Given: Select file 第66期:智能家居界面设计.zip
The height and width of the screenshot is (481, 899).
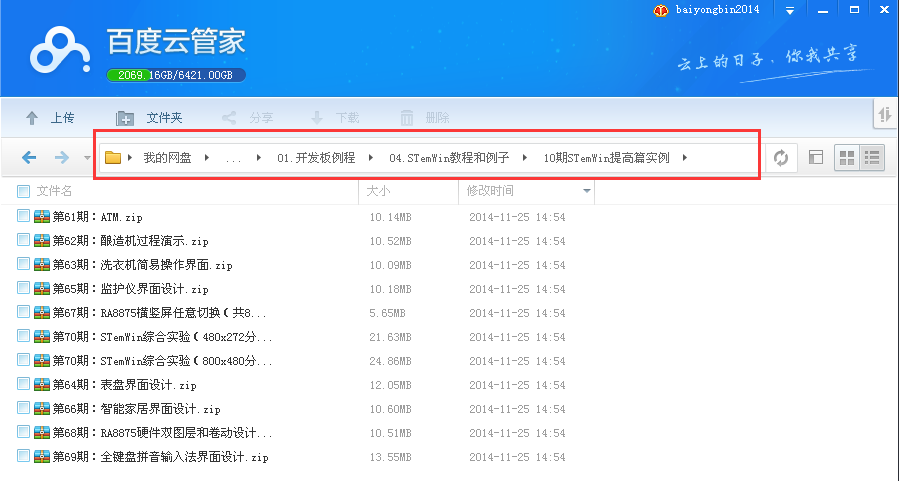Looking at the screenshot, I should coord(136,409).
